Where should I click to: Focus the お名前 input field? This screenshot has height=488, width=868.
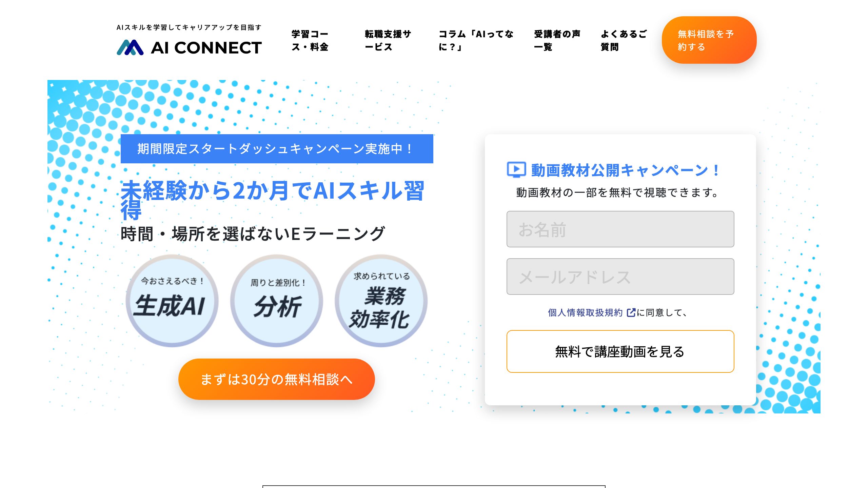(620, 229)
